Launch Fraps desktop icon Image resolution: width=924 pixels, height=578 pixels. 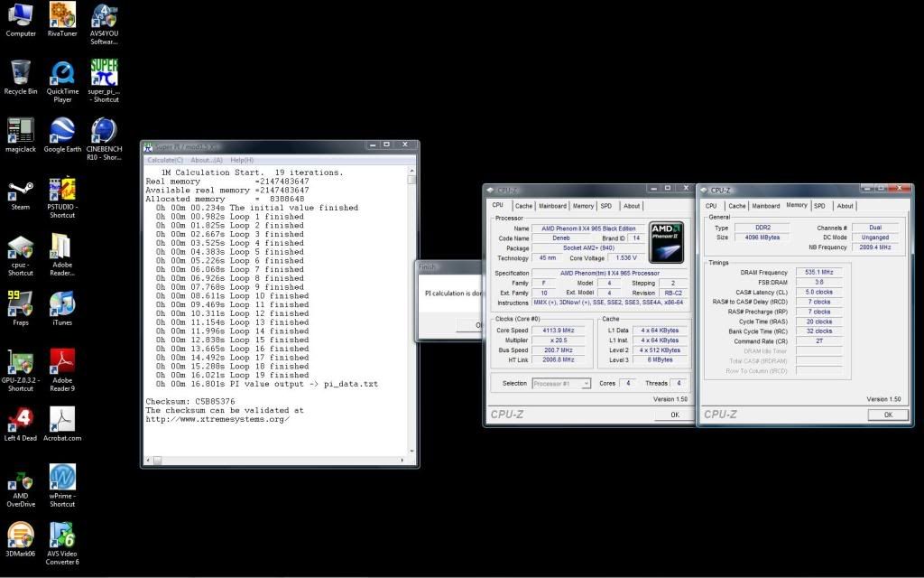click(x=21, y=308)
